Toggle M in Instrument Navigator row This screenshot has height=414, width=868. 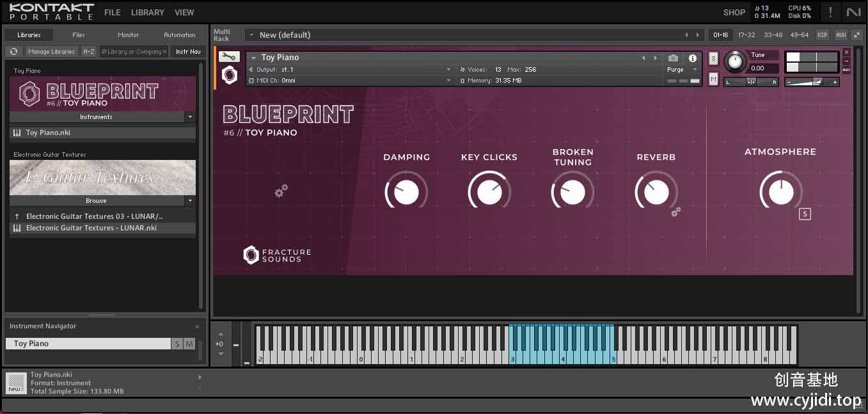pyautogui.click(x=189, y=344)
